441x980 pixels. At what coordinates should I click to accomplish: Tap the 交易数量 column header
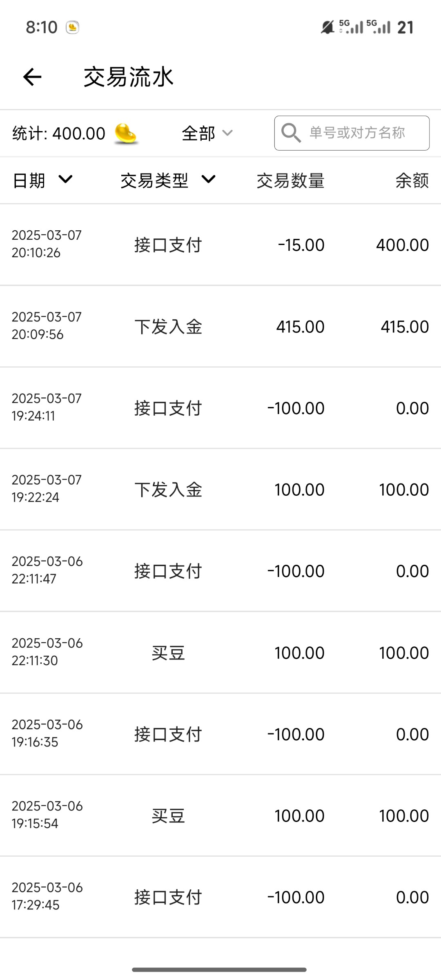[290, 180]
